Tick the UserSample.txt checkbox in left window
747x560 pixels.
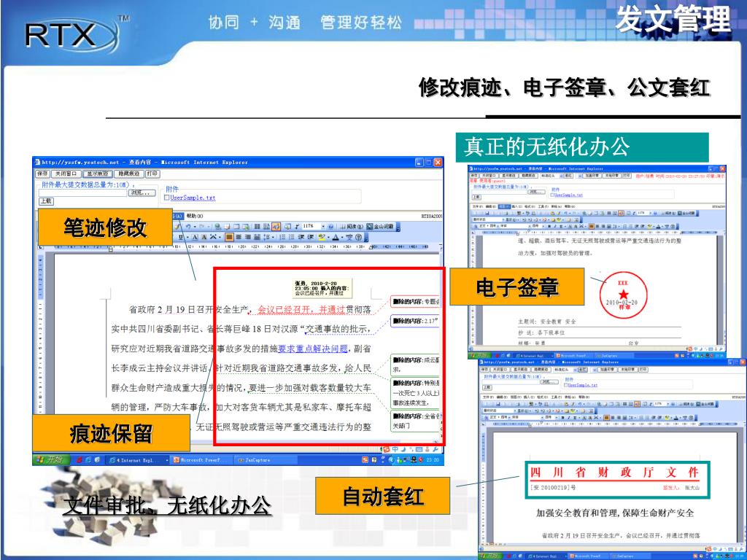click(167, 197)
